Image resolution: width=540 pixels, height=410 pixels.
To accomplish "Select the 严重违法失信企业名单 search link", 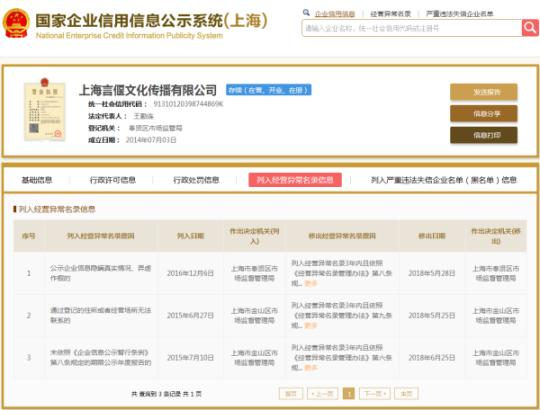I will pyautogui.click(x=459, y=14).
